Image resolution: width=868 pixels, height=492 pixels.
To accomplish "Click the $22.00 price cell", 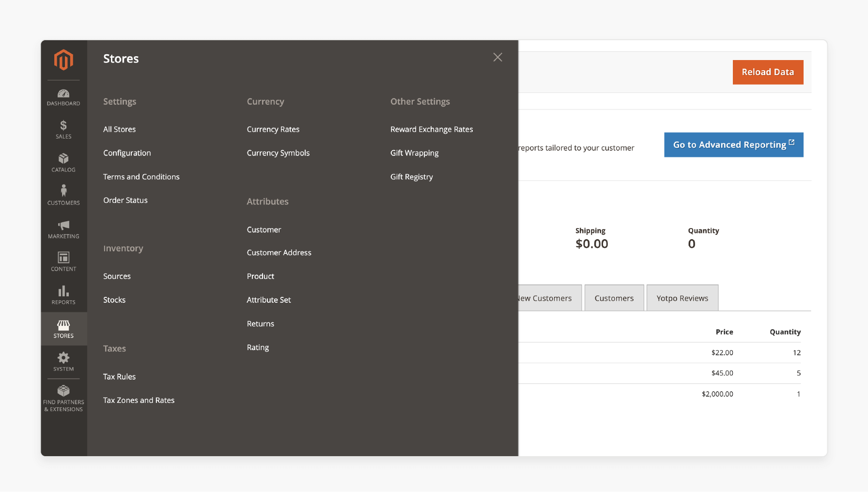I will [722, 353].
